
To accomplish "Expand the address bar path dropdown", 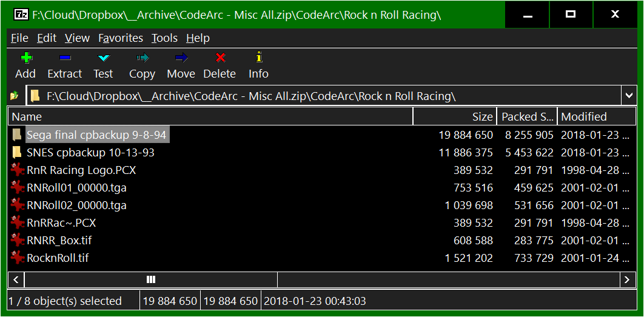I will (629, 96).
